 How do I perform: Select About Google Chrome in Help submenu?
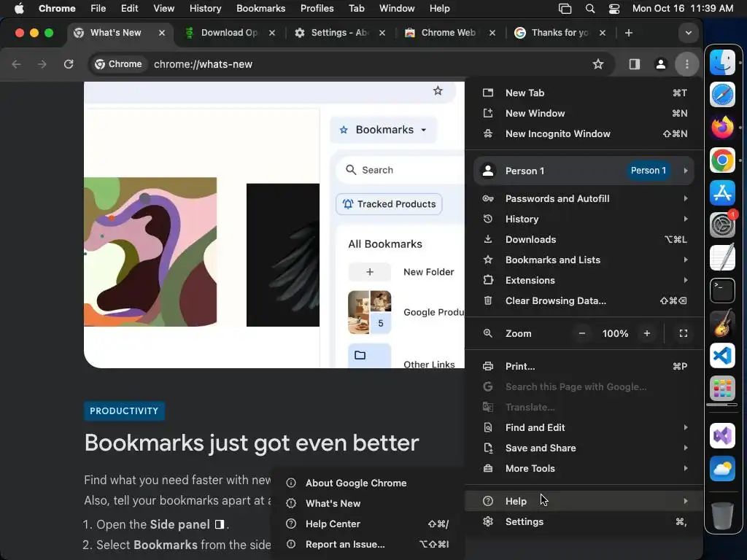tap(368, 483)
